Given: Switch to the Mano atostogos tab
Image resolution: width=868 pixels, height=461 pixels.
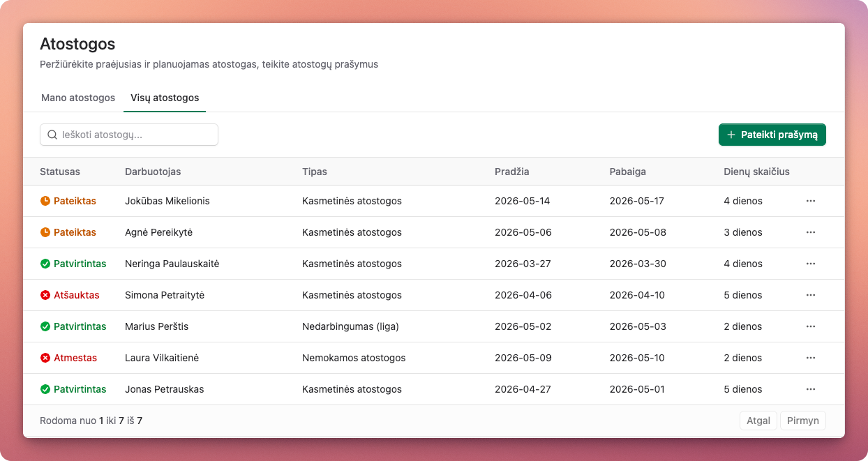Looking at the screenshot, I should click(78, 98).
